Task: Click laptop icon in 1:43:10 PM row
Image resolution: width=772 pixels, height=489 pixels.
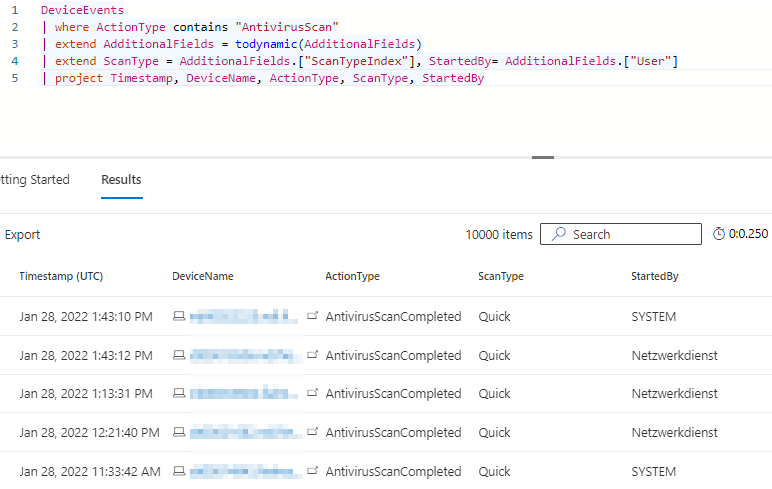Action: coord(179,316)
